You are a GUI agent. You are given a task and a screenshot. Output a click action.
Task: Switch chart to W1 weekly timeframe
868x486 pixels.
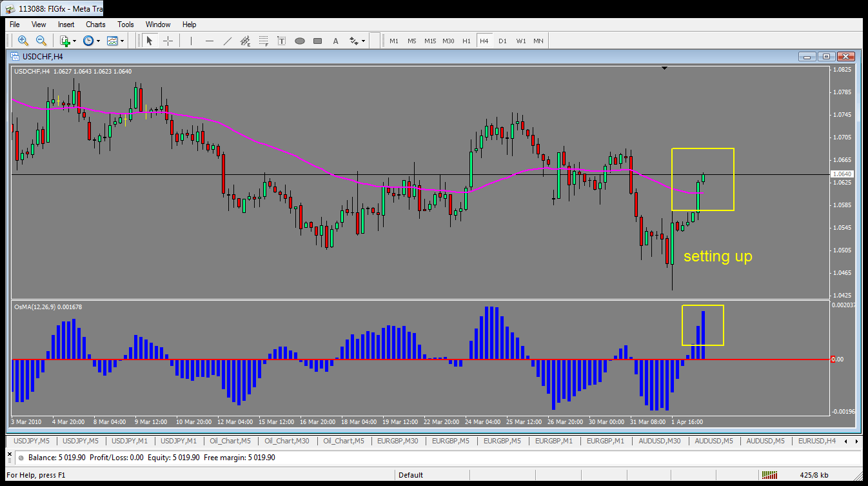point(520,41)
